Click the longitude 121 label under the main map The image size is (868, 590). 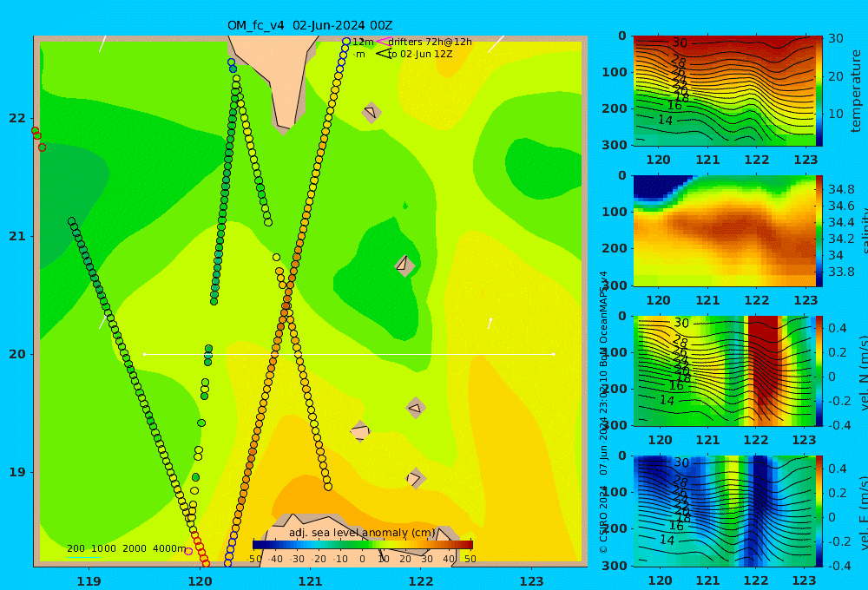[x=310, y=581]
